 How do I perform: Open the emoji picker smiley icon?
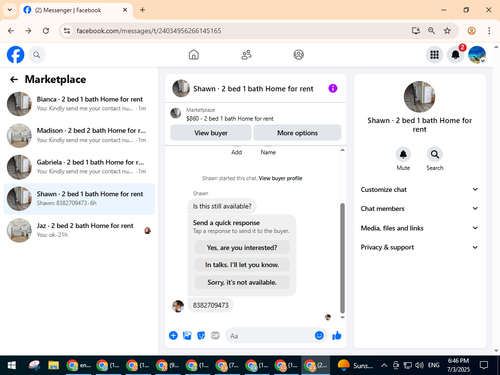[319, 335]
